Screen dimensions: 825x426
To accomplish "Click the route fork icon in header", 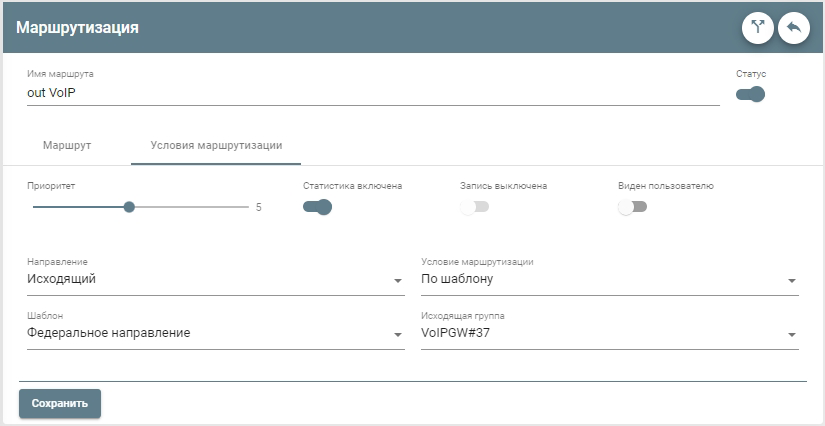I will [757, 28].
